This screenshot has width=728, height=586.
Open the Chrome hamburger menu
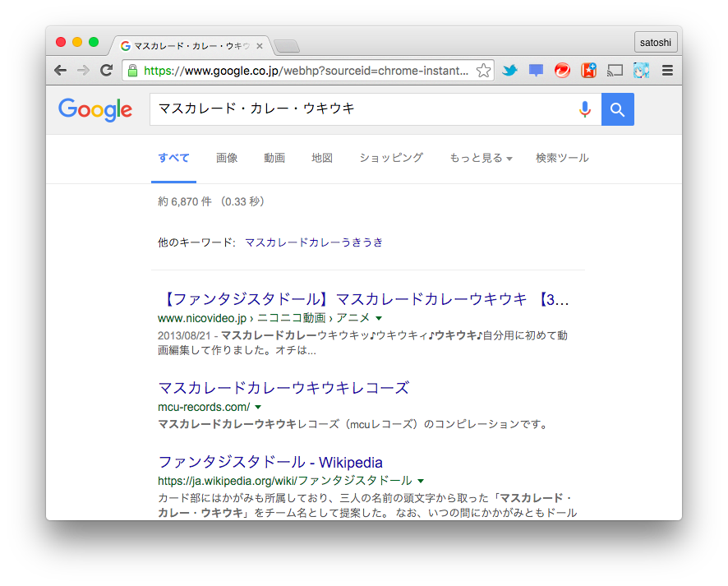[668, 71]
